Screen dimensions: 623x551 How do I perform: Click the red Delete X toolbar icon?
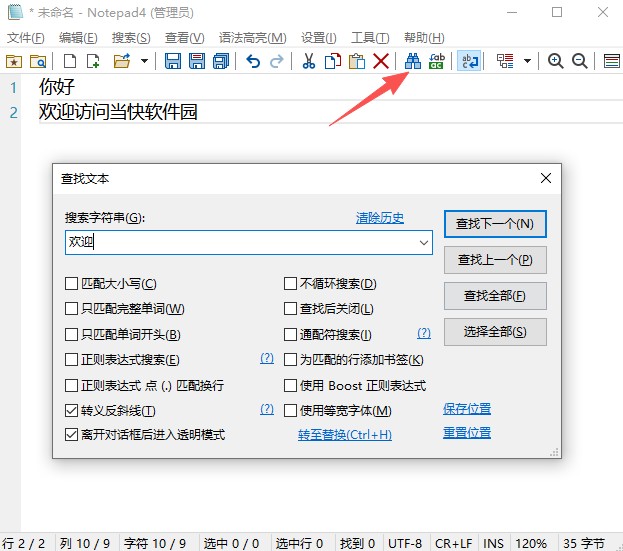pos(381,61)
